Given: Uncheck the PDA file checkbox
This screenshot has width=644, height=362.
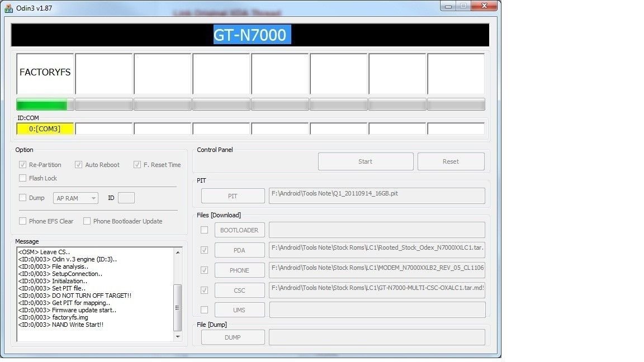Looking at the screenshot, I should click(204, 250).
